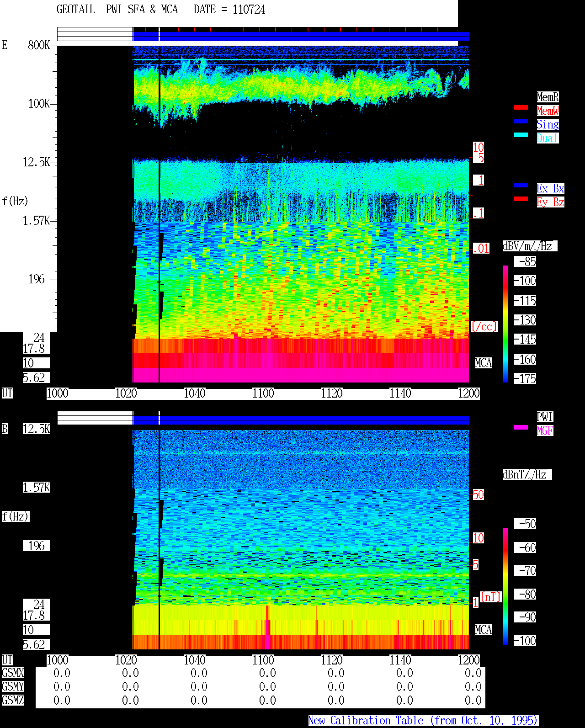Viewport: 585px width, 728px height.
Task: Click the magenta MGF legend swatch
Action: [521, 427]
